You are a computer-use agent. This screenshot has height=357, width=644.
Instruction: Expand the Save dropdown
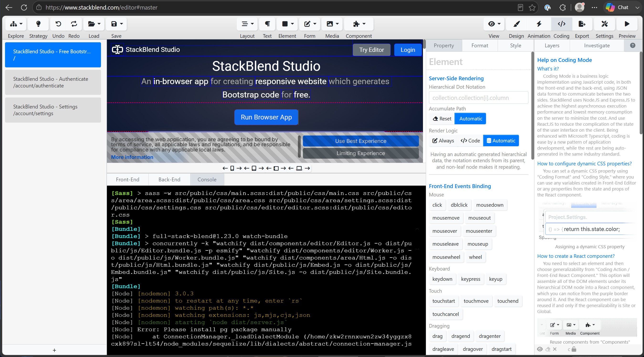pos(116,24)
